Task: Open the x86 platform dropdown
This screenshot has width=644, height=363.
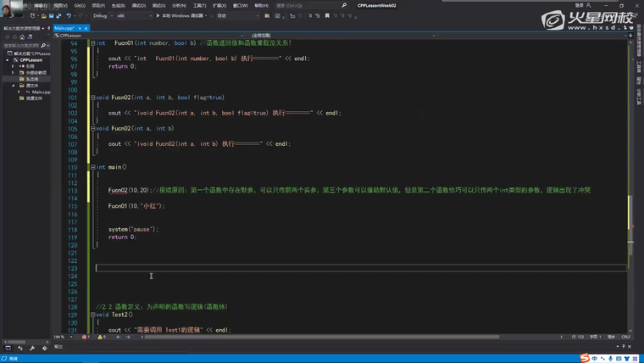Action: [124, 15]
